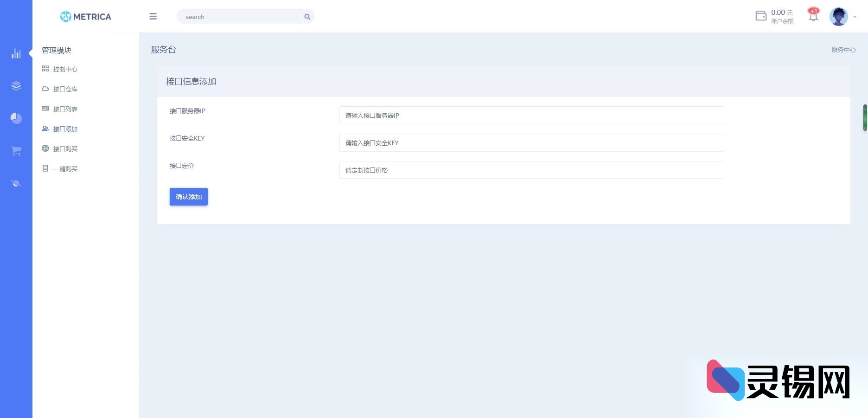Open 接口购买 menu item

click(65, 149)
